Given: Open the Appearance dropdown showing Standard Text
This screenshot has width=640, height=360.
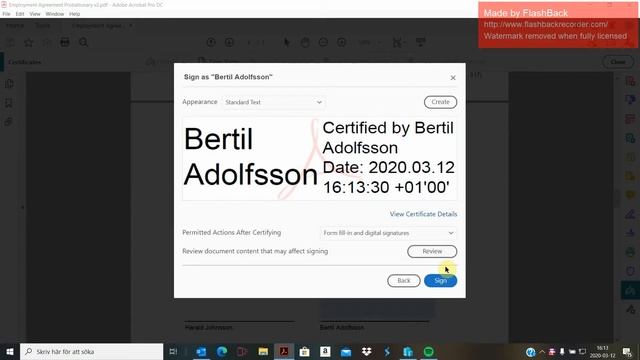Looking at the screenshot, I should point(273,102).
